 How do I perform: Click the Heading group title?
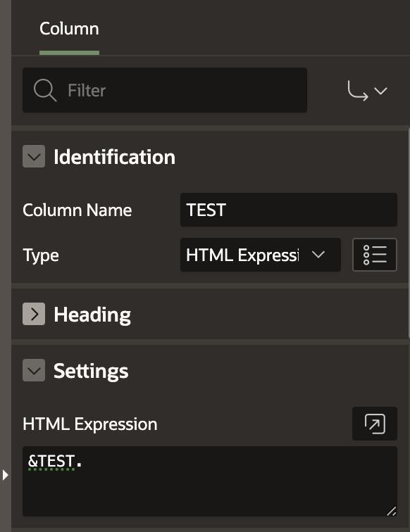[92, 315]
